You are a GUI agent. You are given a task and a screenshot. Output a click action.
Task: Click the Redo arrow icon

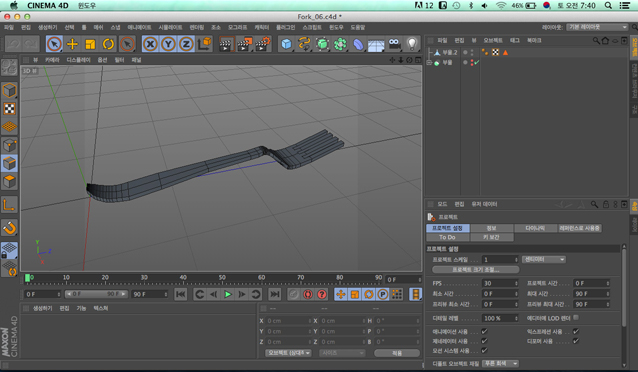[x=31, y=44]
